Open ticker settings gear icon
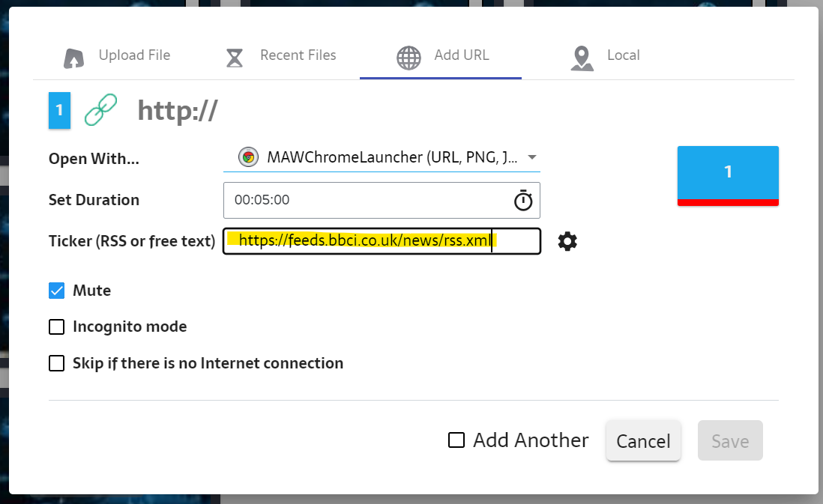 click(567, 241)
